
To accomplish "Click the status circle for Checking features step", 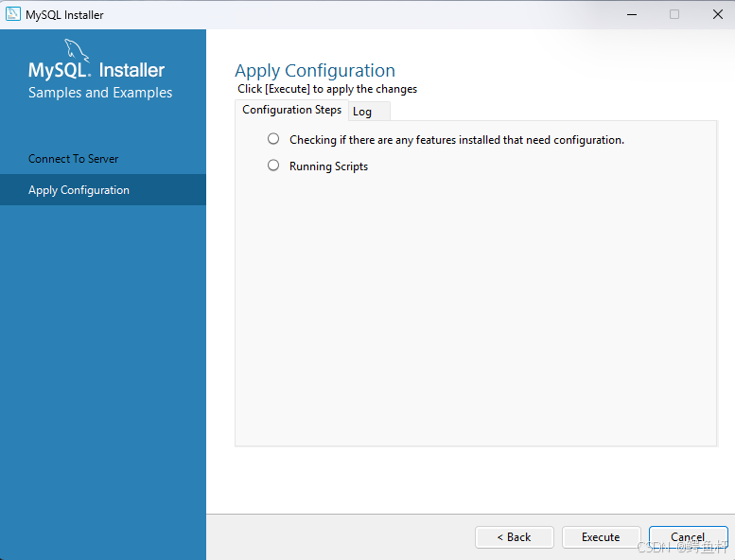I will 273,139.
